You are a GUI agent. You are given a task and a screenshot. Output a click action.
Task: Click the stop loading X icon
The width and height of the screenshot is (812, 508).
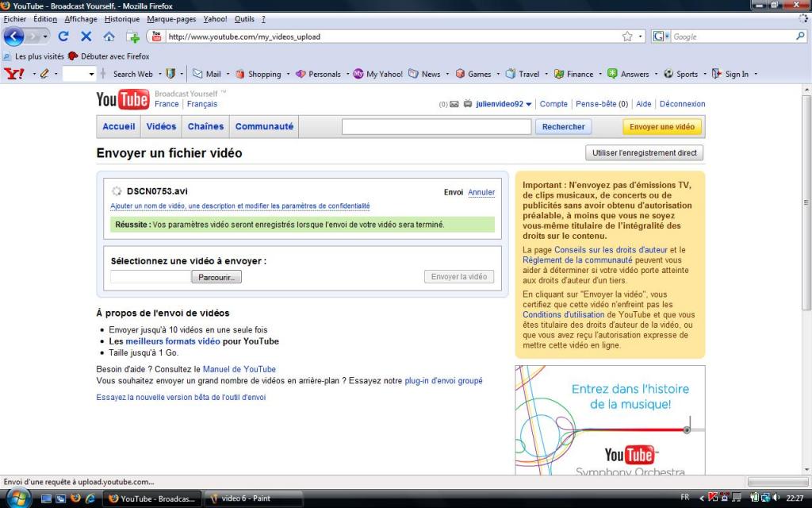coord(86,37)
